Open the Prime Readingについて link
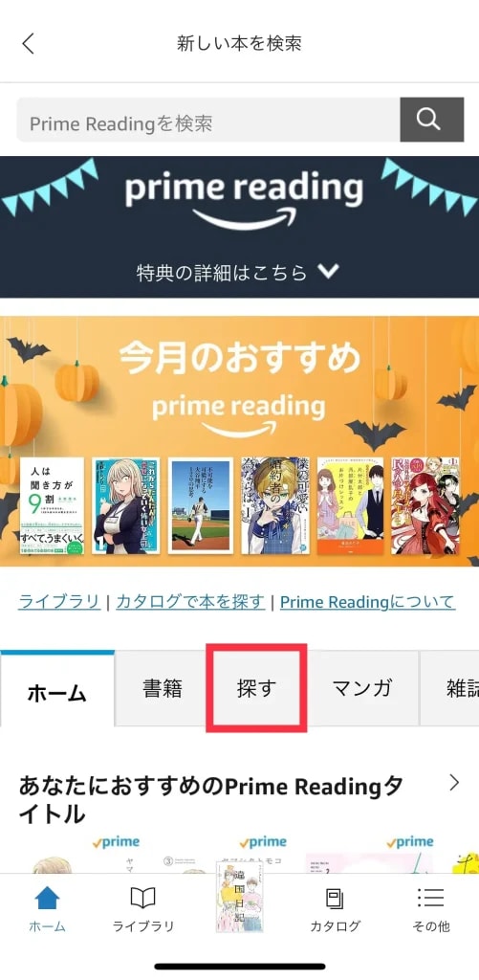The image size is (479, 980). tap(367, 601)
